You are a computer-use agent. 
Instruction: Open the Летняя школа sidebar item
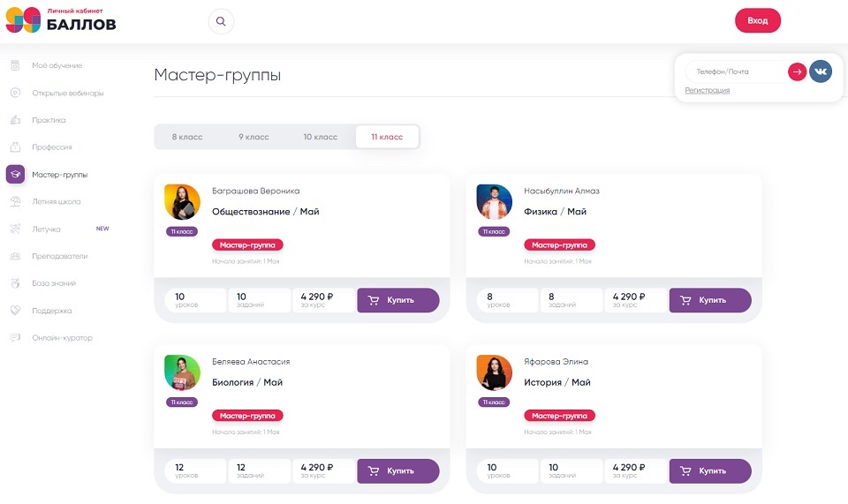tap(56, 201)
